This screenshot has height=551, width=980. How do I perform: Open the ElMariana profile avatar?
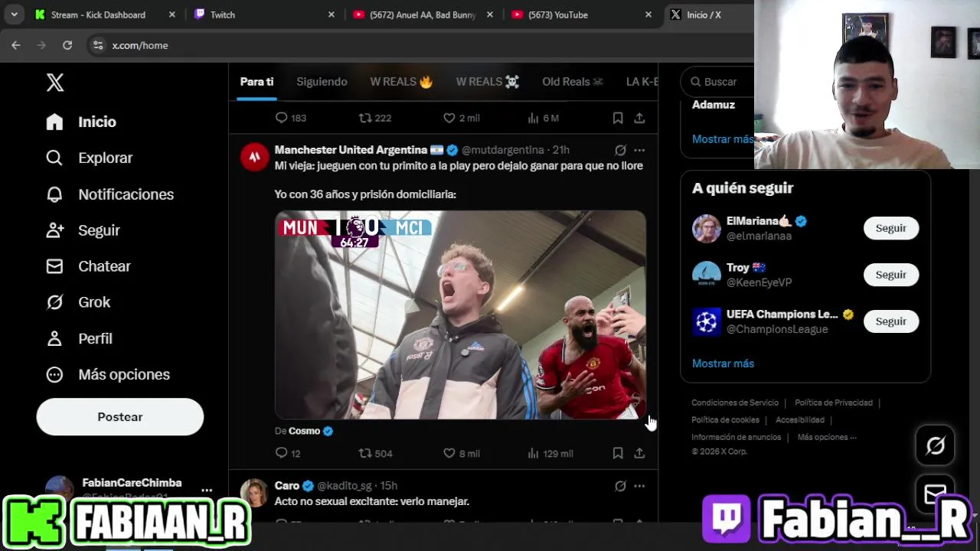[707, 228]
